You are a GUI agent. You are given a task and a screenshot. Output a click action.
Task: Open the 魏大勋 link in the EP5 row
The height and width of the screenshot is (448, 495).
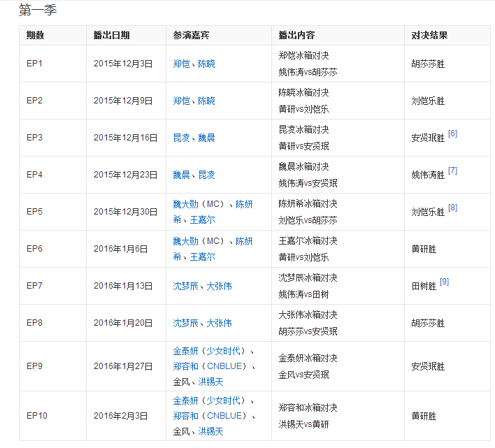[x=186, y=204]
